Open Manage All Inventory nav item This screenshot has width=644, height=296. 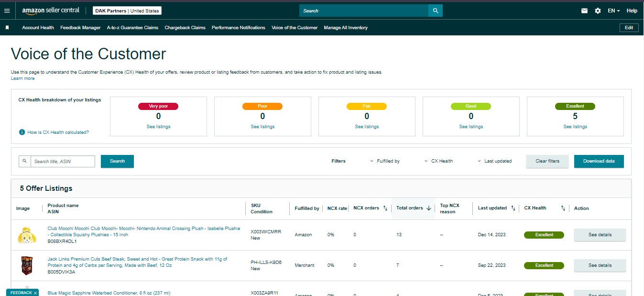[346, 28]
